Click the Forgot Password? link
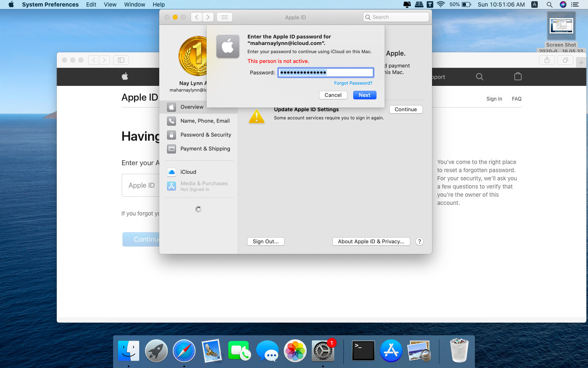 coord(353,83)
